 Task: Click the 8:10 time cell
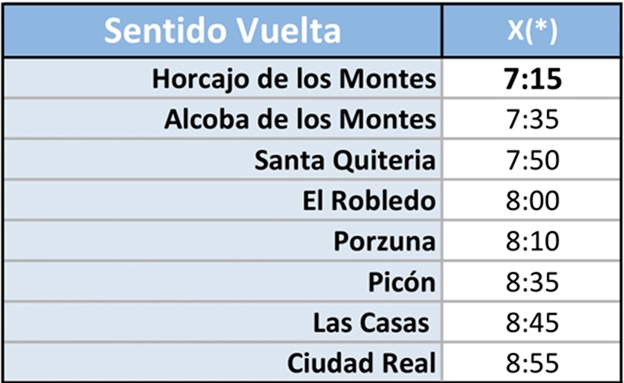[x=531, y=241]
